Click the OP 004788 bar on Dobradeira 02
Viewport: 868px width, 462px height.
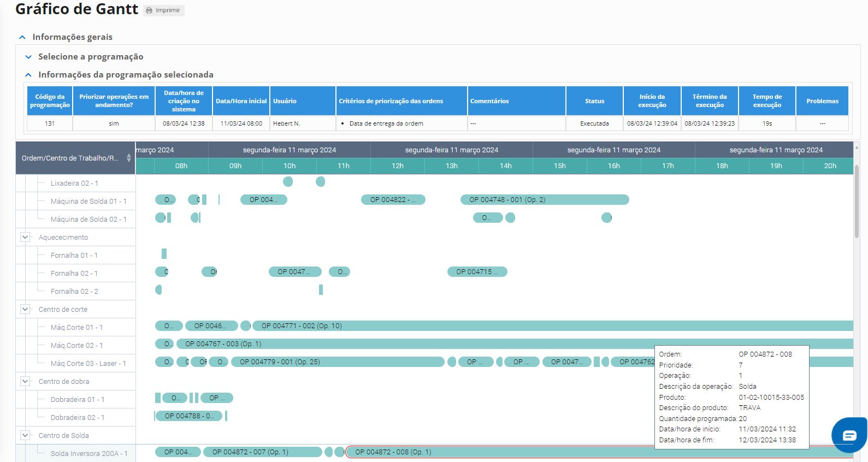point(189,416)
